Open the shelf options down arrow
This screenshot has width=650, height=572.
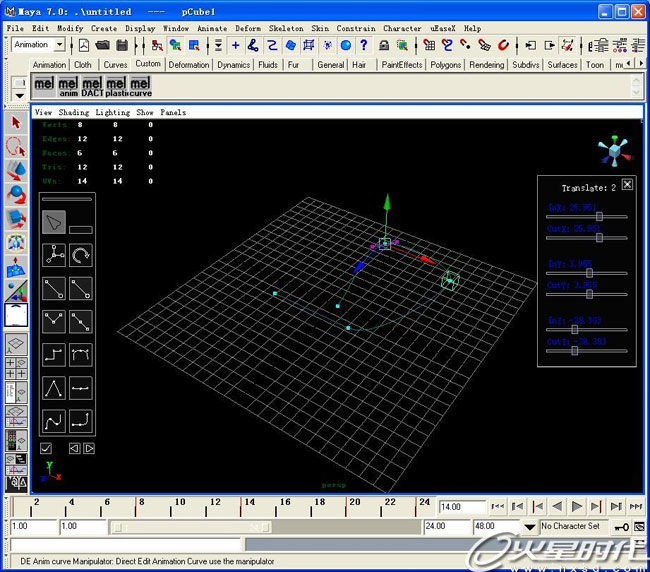tap(19, 96)
